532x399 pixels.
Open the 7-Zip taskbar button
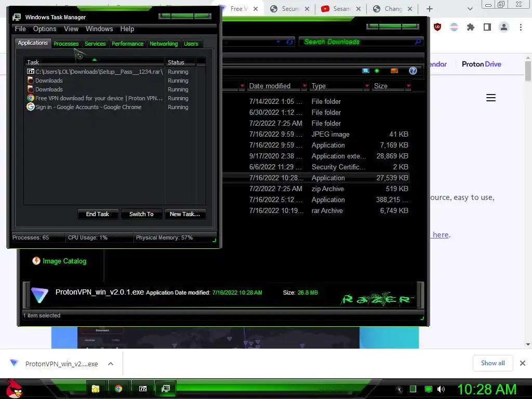coord(143,389)
